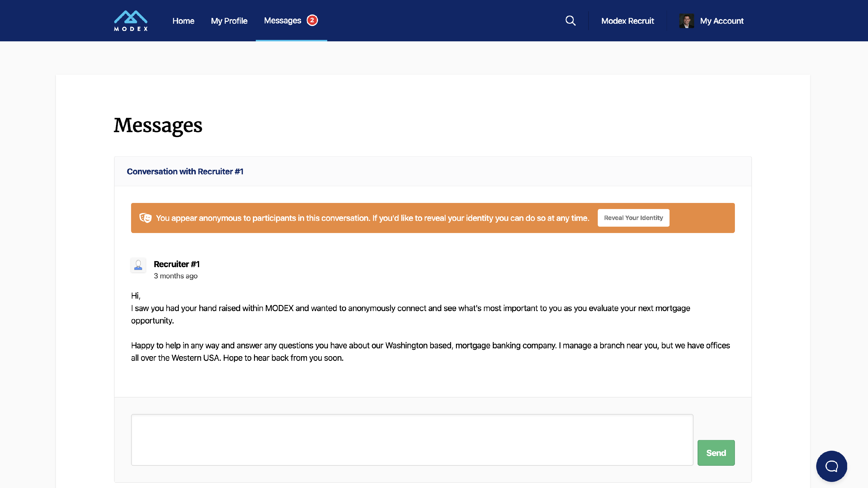Click the profile photo in navbar

point(686,21)
